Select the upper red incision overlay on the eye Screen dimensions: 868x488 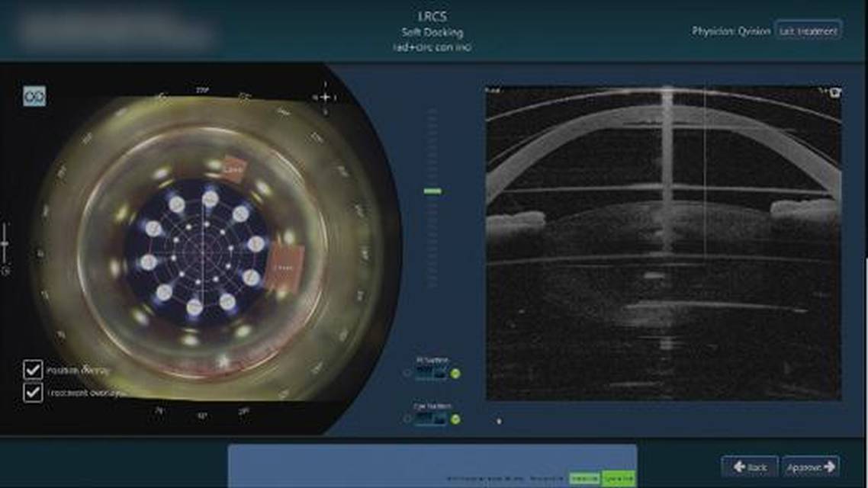click(233, 170)
